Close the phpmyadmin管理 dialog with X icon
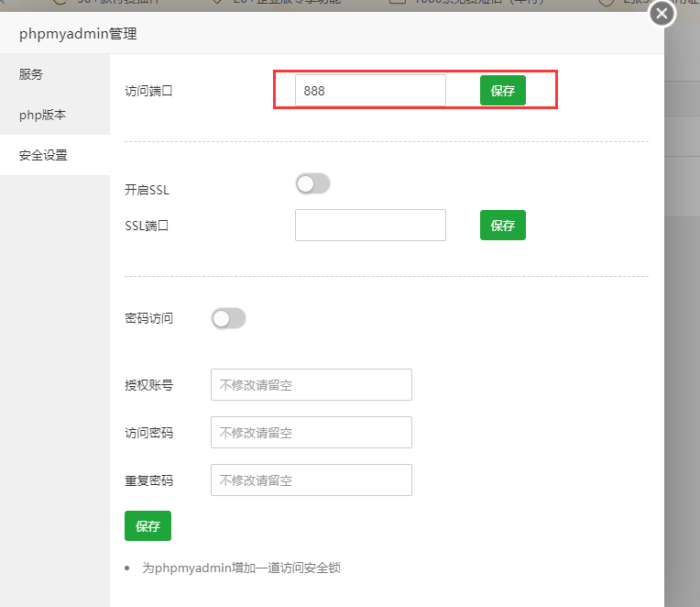Screen dimensions: 700x607 click(x=662, y=14)
